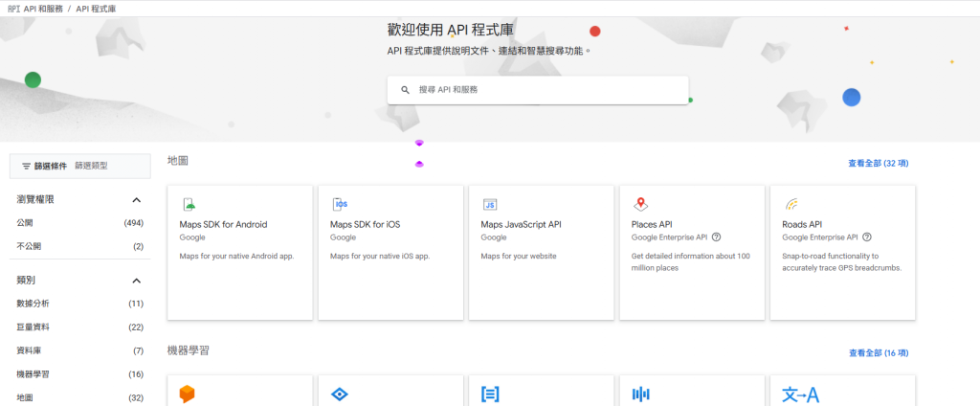The height and width of the screenshot is (406, 980).
Task: Select the 巨量資料 category
Action: 80,327
